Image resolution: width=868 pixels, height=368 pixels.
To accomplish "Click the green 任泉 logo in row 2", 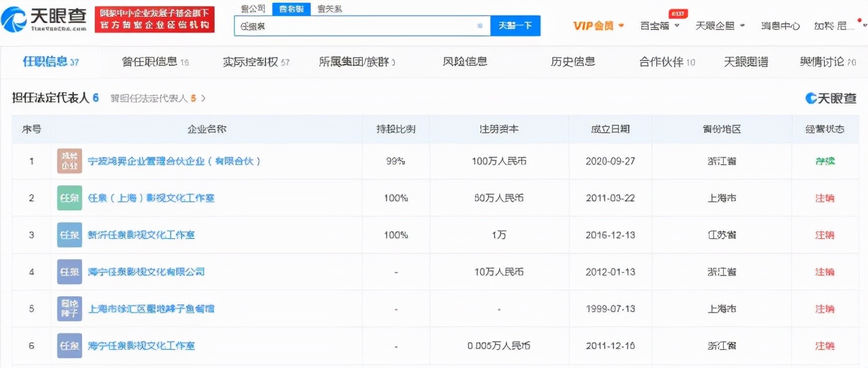I will coord(69,198).
